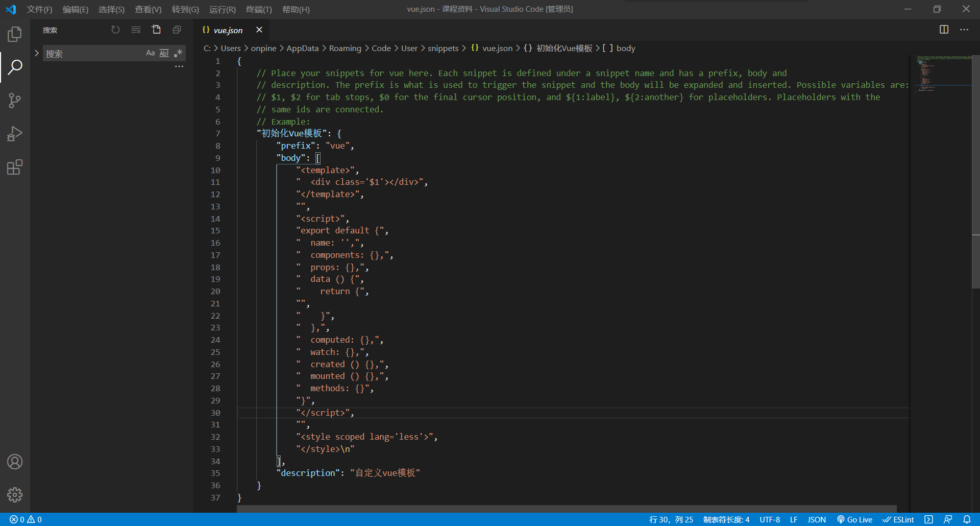This screenshot has height=526, width=980.
Task: Minimize the VS Code window
Action: [908, 9]
